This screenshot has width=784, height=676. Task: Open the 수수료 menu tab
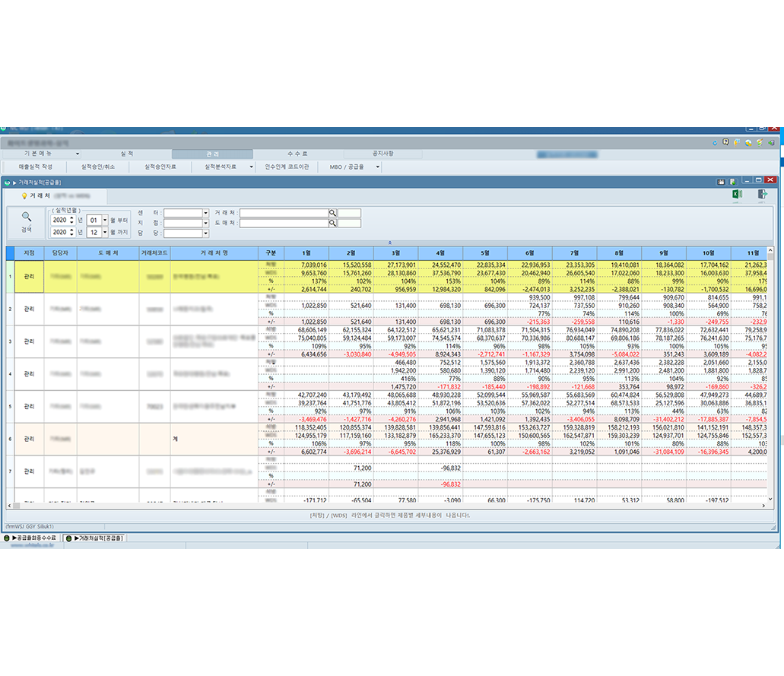click(x=297, y=154)
